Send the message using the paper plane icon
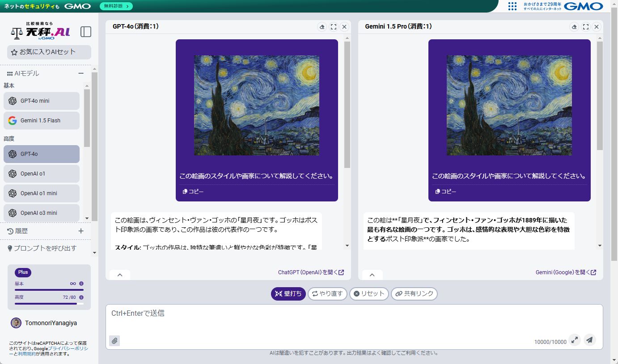Viewport: 618px width, 364px height. (x=589, y=340)
